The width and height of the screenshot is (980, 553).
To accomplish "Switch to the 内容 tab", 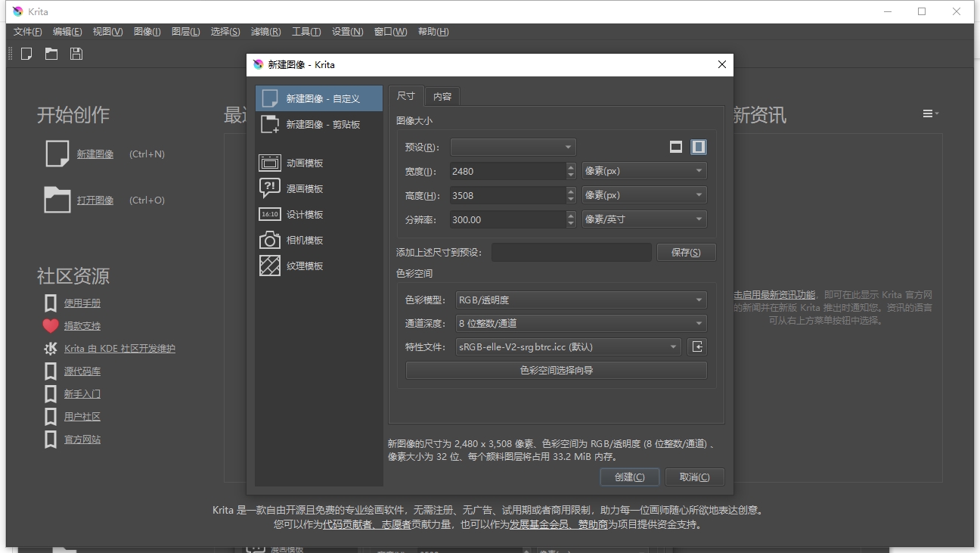I will point(442,97).
